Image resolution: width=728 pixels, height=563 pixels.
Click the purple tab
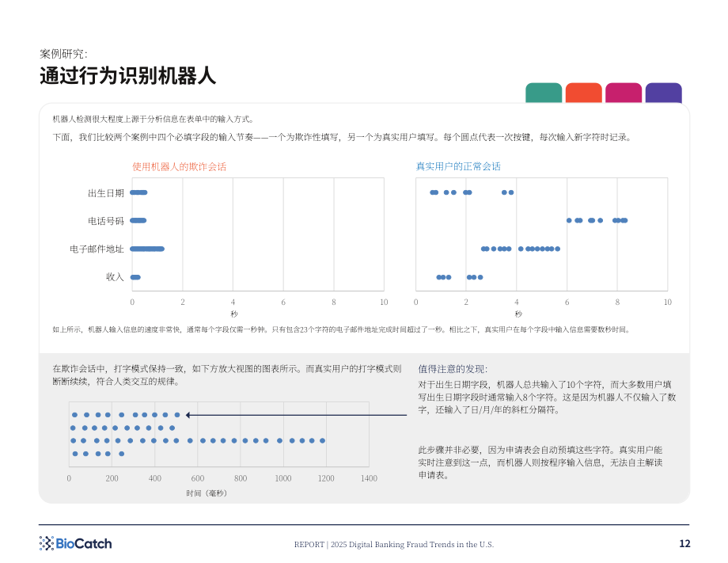pos(663,93)
